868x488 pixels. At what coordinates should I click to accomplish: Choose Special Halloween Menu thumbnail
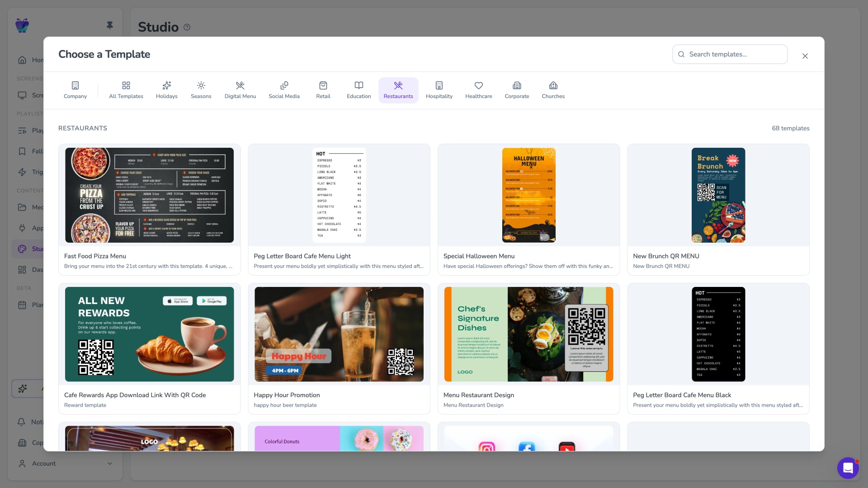529,195
